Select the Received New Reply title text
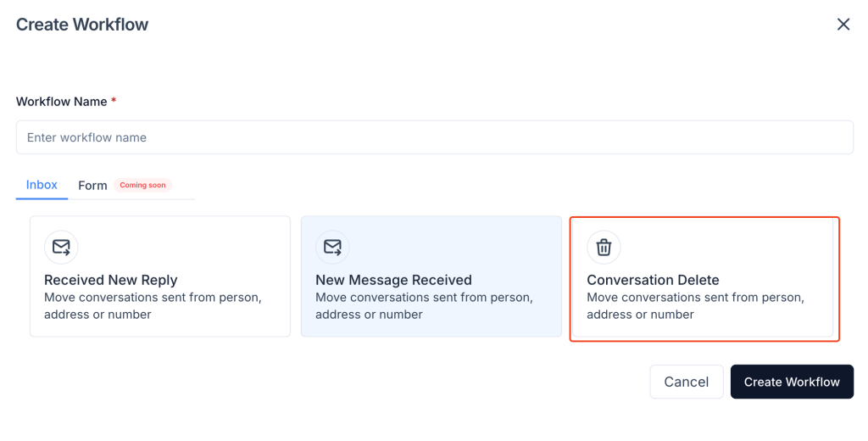 [x=111, y=280]
